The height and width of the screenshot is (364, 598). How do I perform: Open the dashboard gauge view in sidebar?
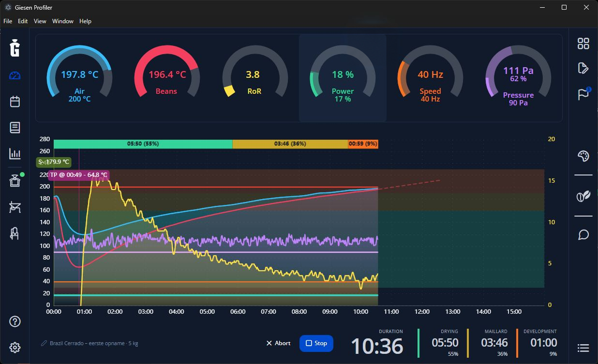tap(15, 75)
